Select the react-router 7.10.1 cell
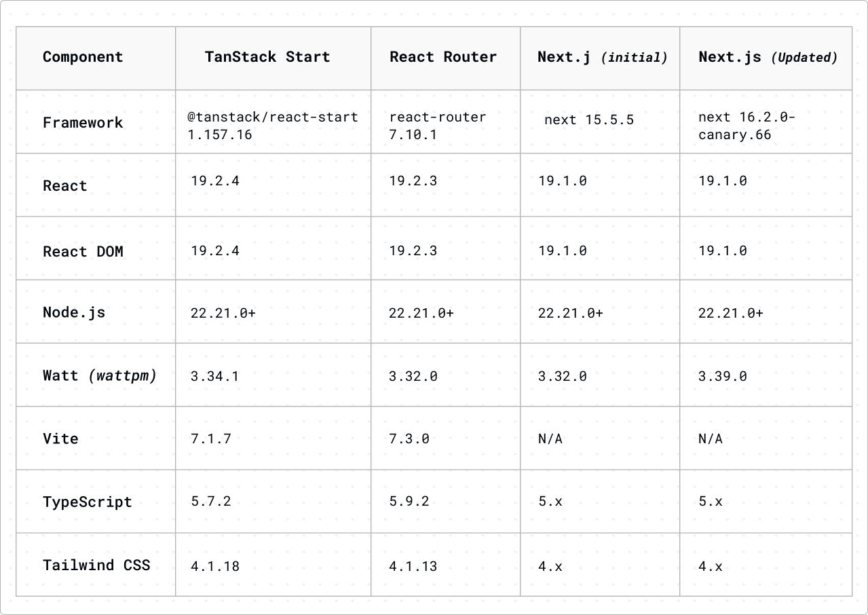This screenshot has width=868, height=615. [438, 126]
